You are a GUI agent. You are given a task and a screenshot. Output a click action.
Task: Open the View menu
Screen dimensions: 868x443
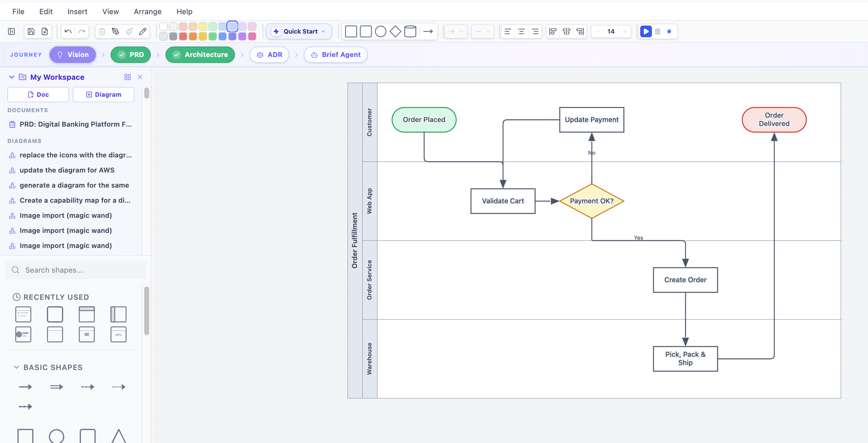tap(111, 11)
